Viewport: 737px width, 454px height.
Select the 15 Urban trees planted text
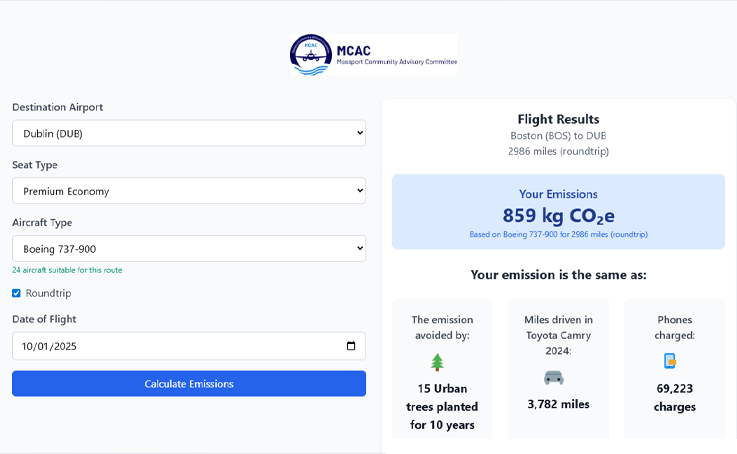(442, 406)
